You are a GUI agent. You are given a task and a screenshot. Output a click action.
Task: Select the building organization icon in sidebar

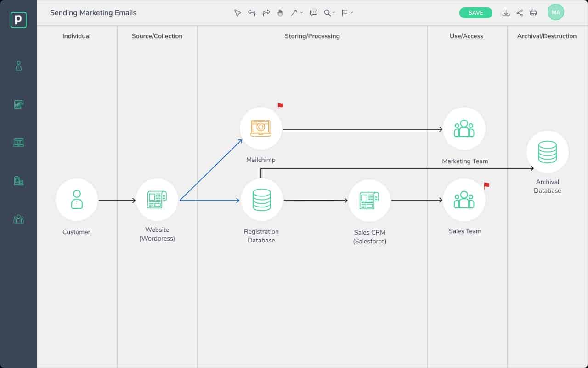[18, 181]
